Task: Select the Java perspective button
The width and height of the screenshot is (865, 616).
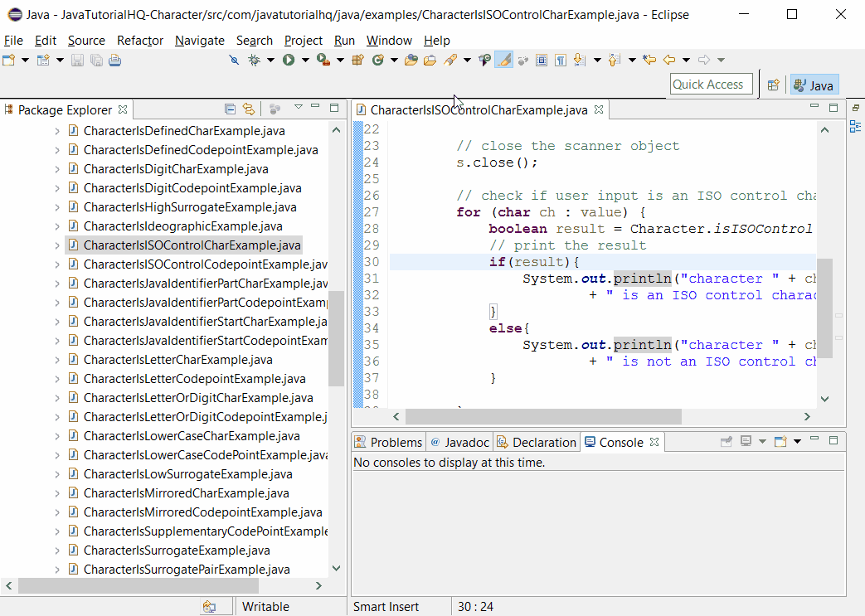Action: point(814,85)
